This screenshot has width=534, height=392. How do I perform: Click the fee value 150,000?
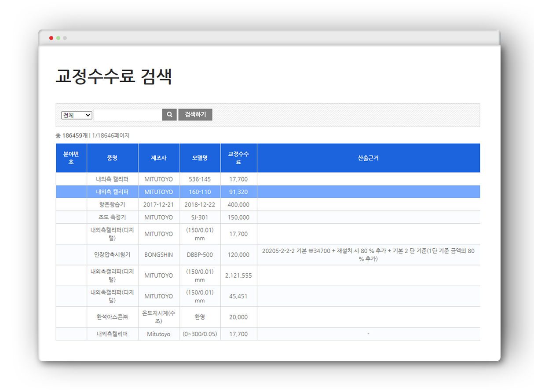[238, 218]
